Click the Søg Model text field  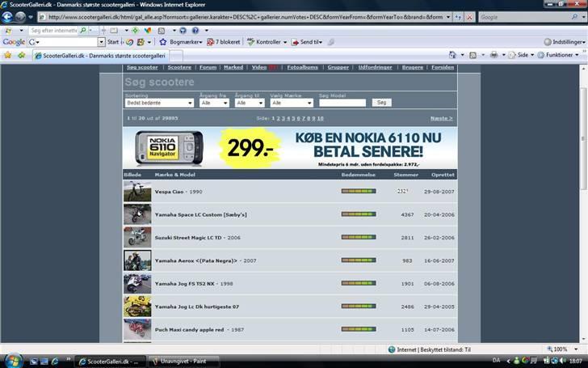(342, 103)
